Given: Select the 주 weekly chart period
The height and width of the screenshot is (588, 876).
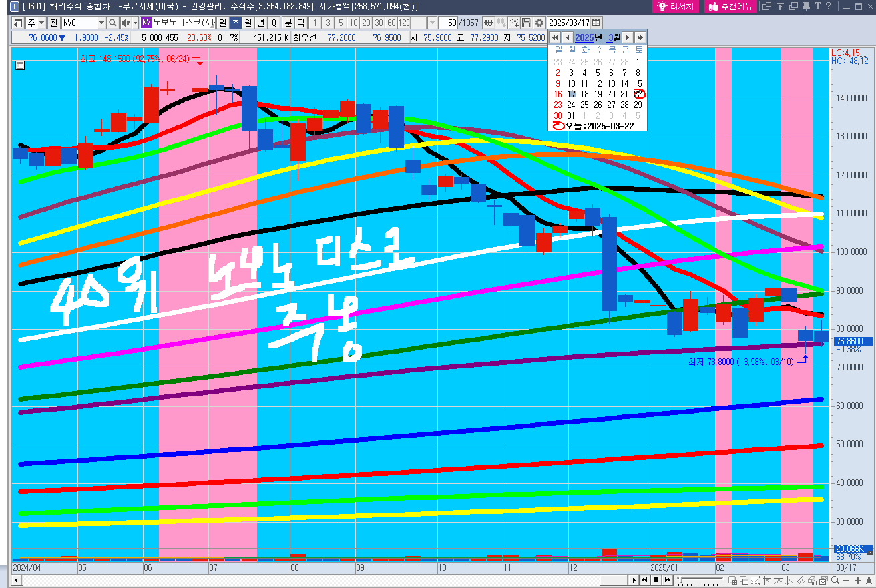Looking at the screenshot, I should coord(235,23).
